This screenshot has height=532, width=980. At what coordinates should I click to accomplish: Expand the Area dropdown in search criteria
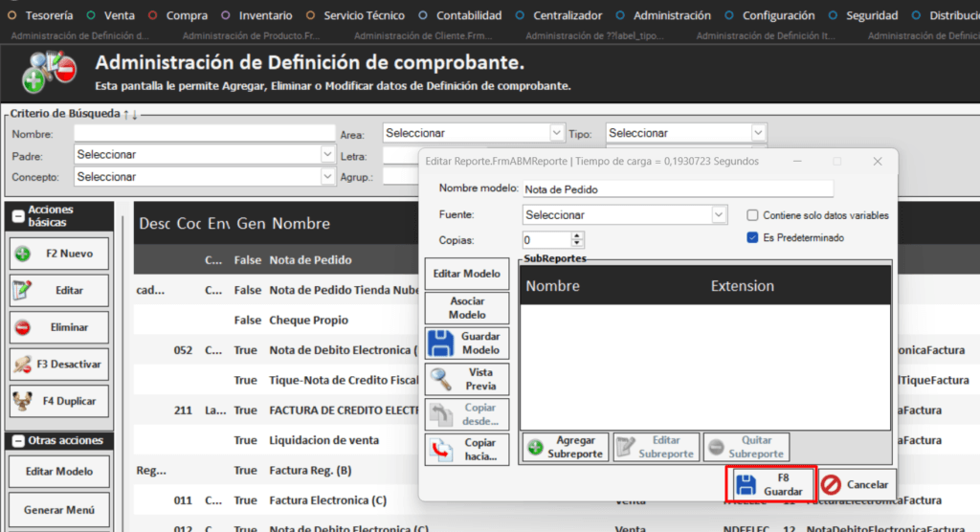click(x=557, y=133)
